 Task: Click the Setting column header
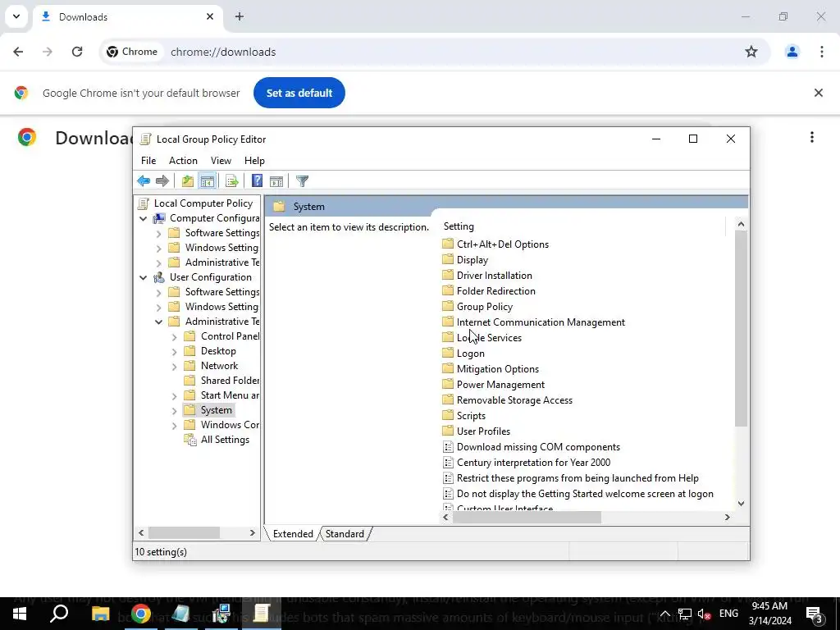[583, 226]
